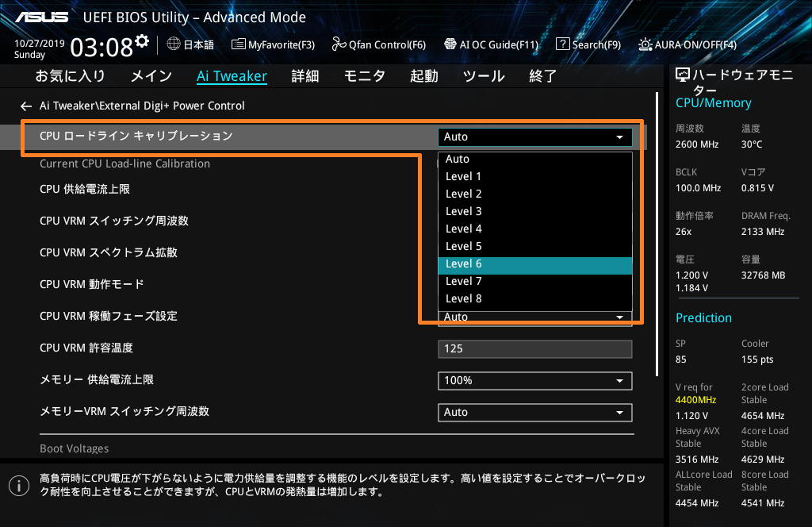Choose Level 4 in the list

coord(535,229)
